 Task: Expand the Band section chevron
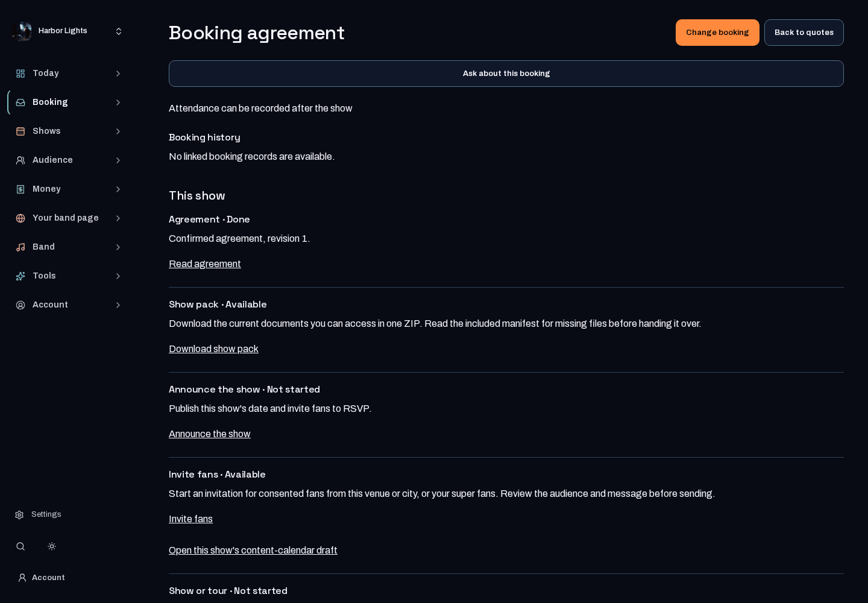pos(118,247)
